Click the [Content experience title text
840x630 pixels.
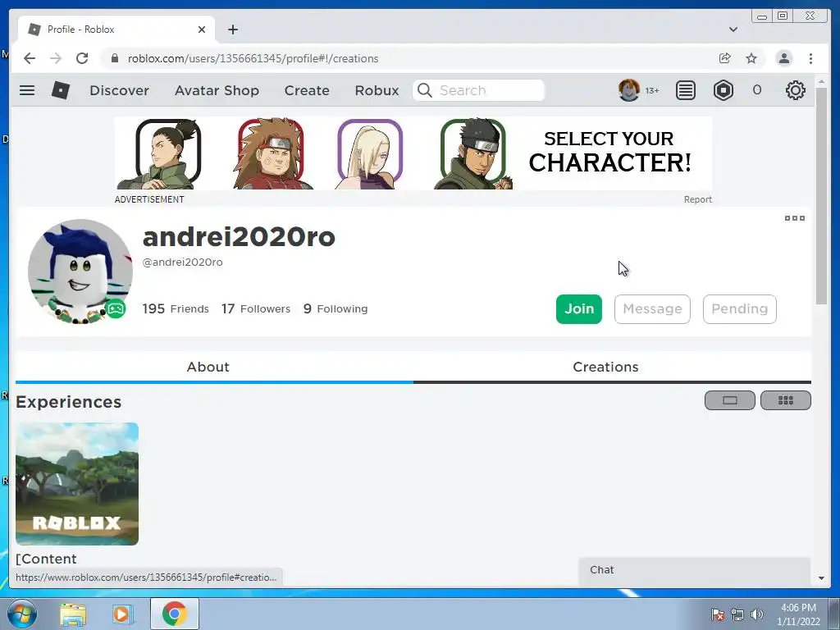(x=46, y=559)
